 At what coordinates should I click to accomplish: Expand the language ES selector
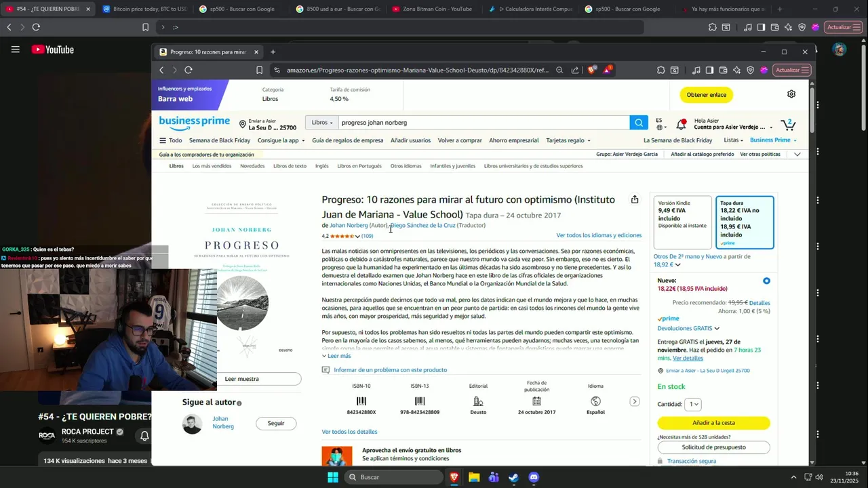click(661, 124)
